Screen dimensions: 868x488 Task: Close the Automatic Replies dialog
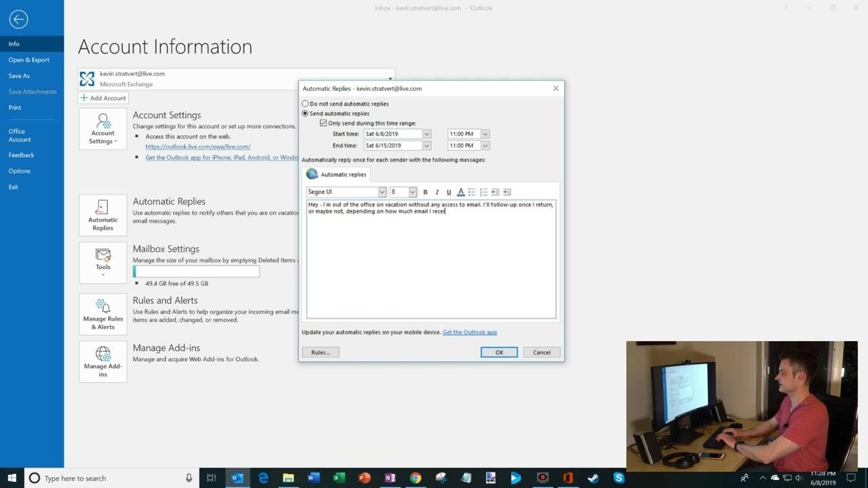[x=555, y=88]
